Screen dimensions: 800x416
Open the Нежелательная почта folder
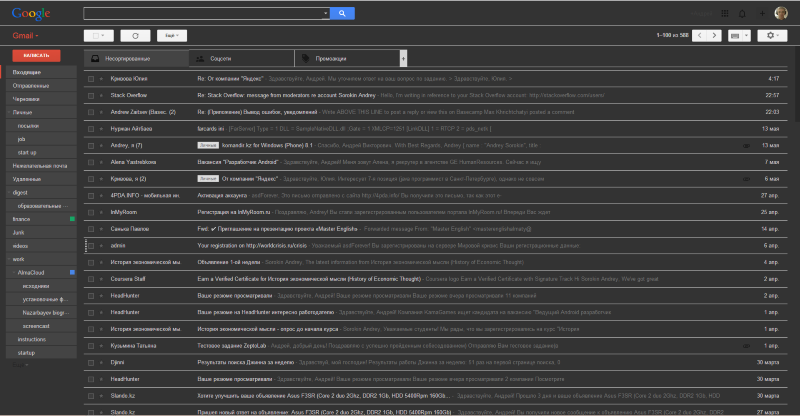click(41, 166)
